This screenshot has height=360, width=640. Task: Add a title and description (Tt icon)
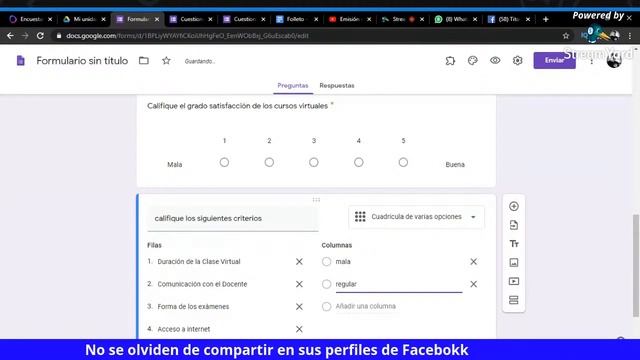[x=513, y=244]
